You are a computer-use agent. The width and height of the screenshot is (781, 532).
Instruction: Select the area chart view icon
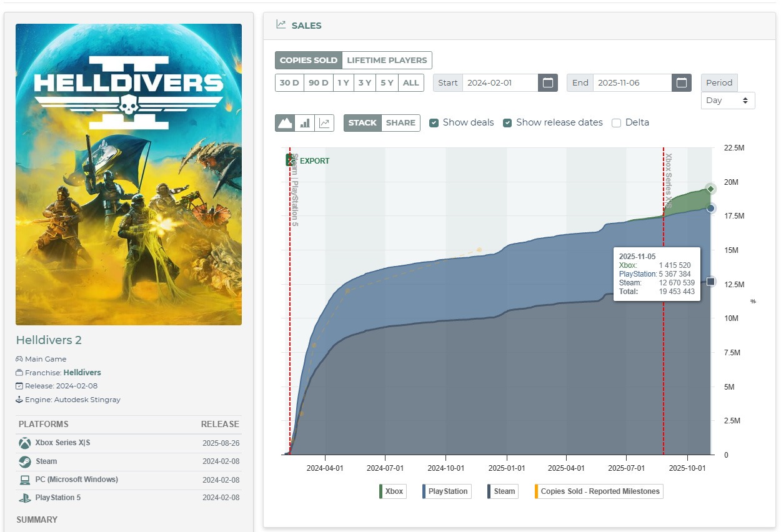pyautogui.click(x=285, y=123)
